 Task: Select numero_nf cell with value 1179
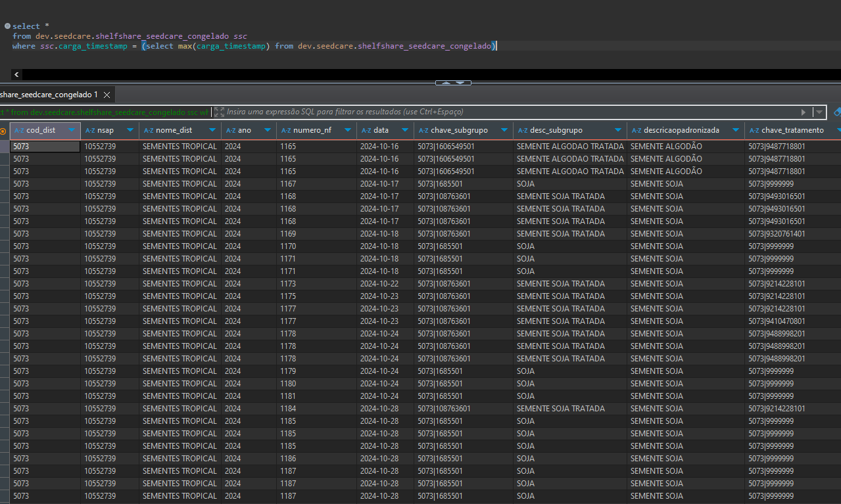click(316, 371)
